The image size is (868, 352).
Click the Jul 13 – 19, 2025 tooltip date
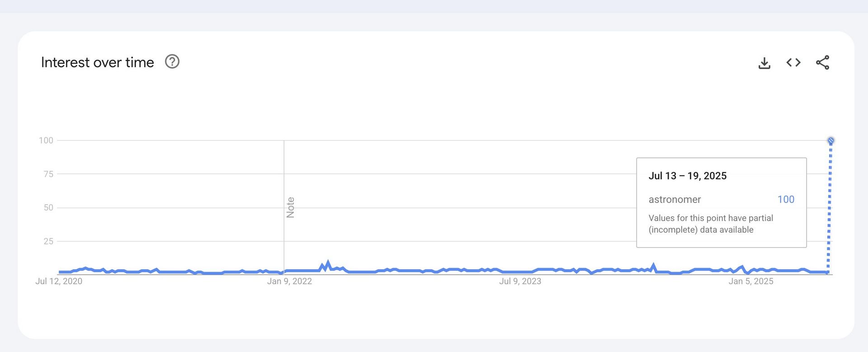coord(688,176)
